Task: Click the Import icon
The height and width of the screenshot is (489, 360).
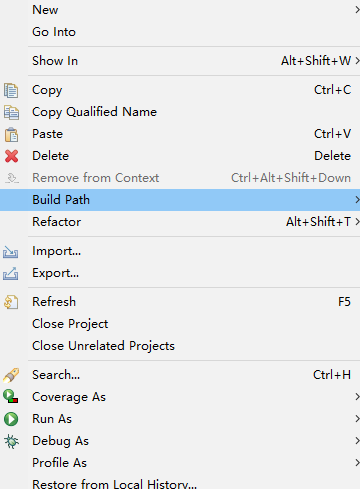Action: (x=11, y=252)
